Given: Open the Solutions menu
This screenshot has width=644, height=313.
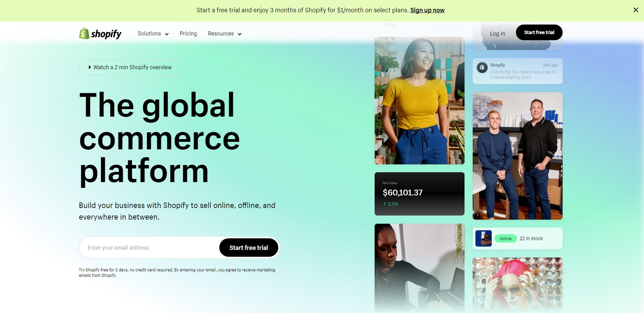Looking at the screenshot, I should [x=153, y=33].
